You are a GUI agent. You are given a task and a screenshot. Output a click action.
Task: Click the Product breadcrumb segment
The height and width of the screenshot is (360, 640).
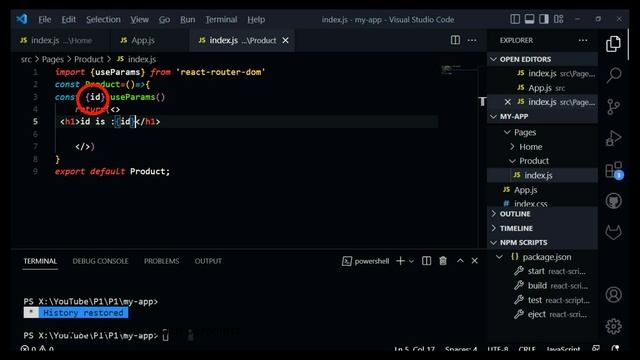(x=89, y=60)
